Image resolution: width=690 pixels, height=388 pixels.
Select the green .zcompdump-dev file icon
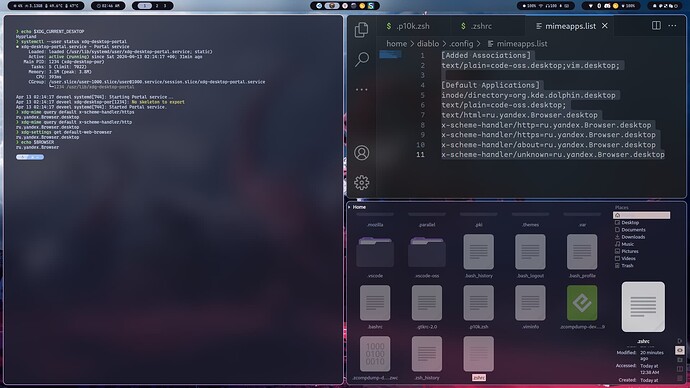coord(582,303)
